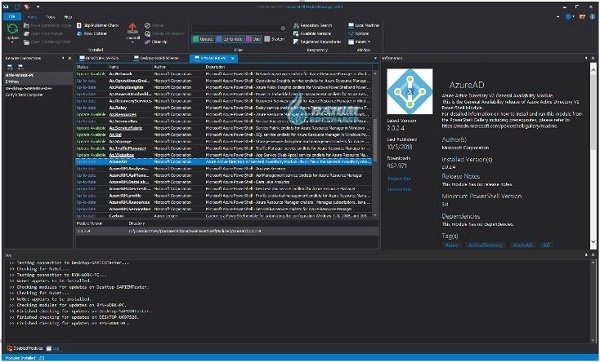Click the ActiveDirectory tag
Viewport: 600px width, 362px height.
point(486,245)
